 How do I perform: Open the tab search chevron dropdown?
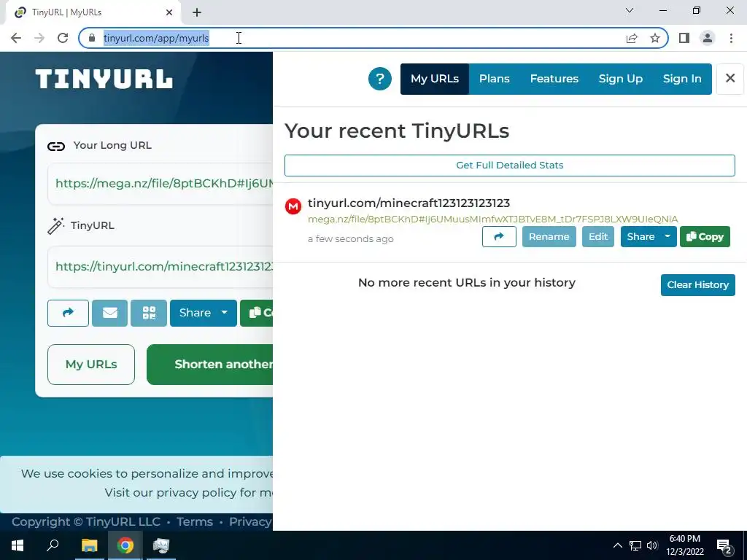630,10
